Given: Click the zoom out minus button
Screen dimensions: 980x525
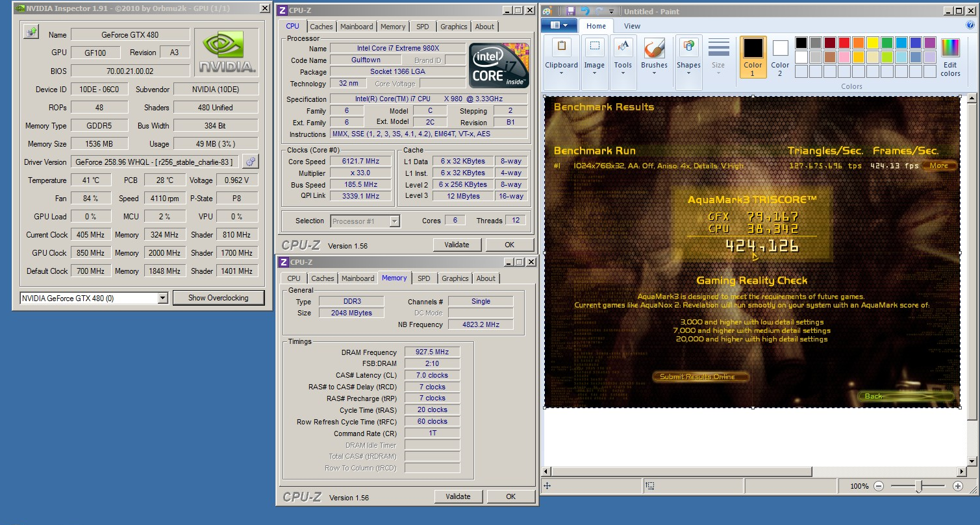Looking at the screenshot, I should click(879, 486).
